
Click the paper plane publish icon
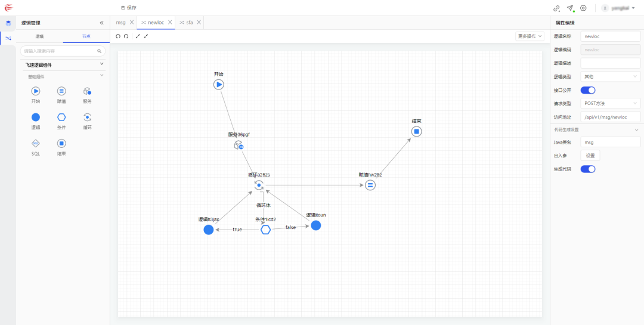pyautogui.click(x=570, y=8)
